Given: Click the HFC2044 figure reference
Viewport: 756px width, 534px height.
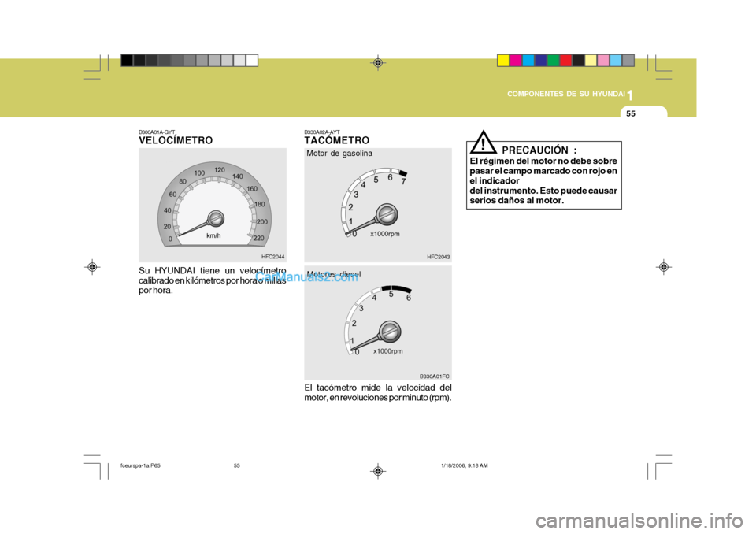Looking at the screenshot, I should [273, 257].
